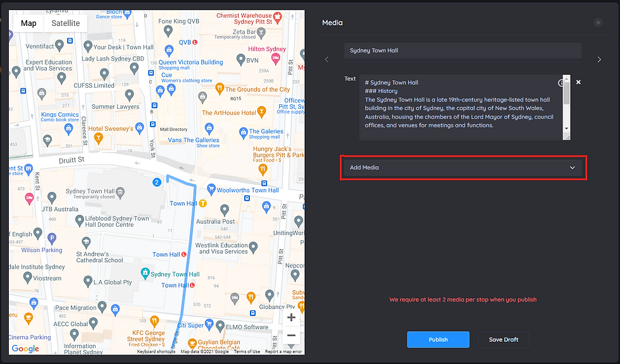Screen dimensions: 620x364
Task: Click the Druitt St street label
Action: click(x=71, y=161)
